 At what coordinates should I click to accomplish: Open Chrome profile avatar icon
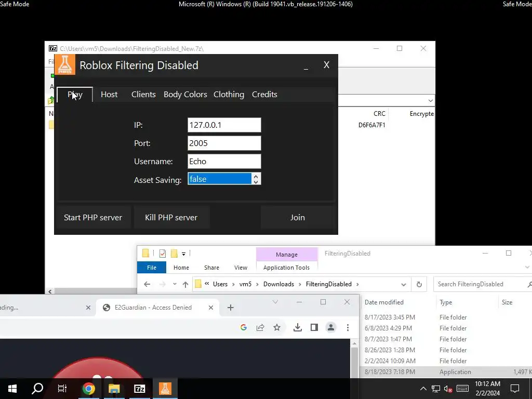(x=331, y=327)
